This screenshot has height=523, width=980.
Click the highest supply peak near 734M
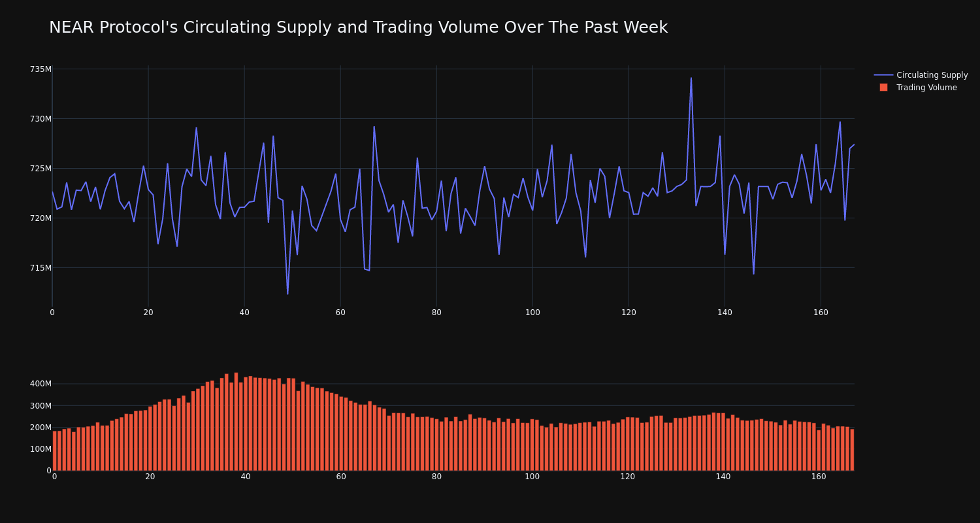click(691, 78)
